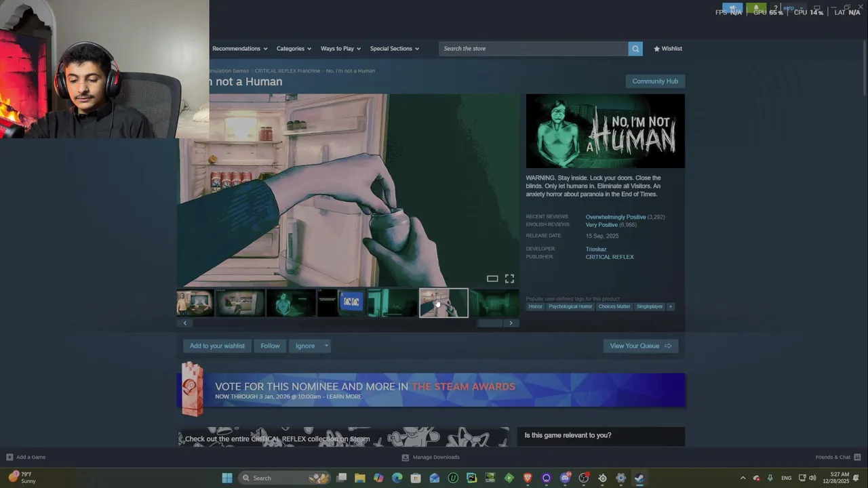Open PyCharm from the taskbar

click(471, 478)
